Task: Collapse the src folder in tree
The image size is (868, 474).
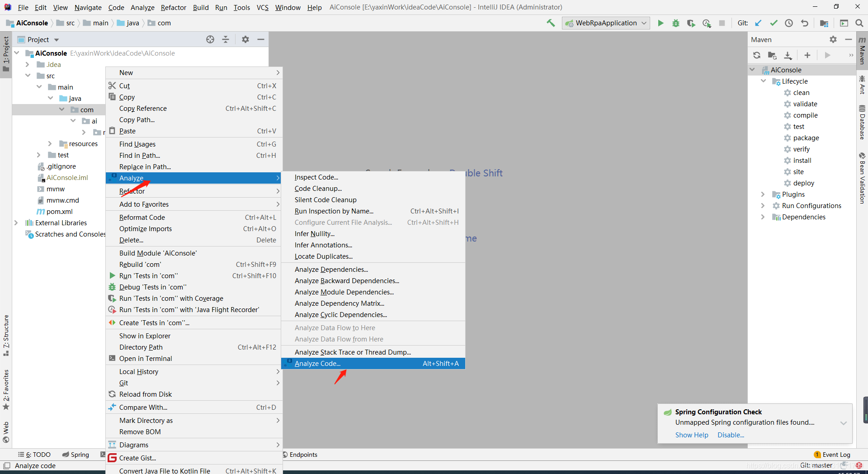Action: (x=28, y=76)
